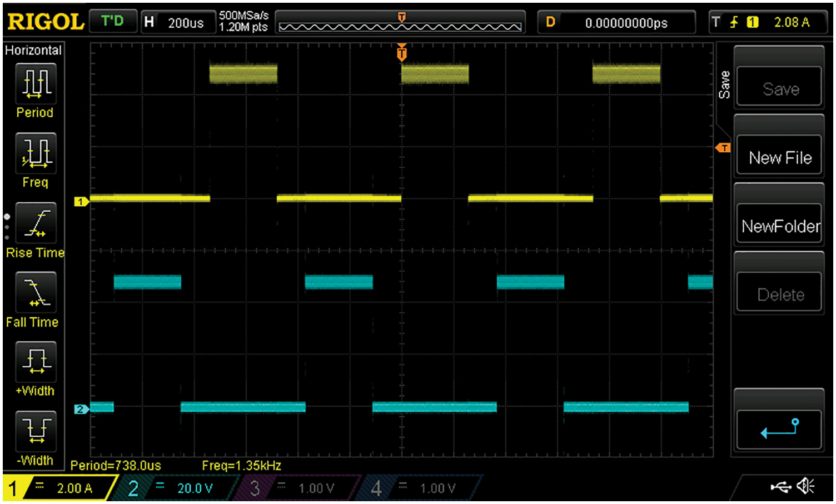The width and height of the screenshot is (836, 504).
Task: Open the horizontal timebase 200us setting
Action: click(x=177, y=23)
